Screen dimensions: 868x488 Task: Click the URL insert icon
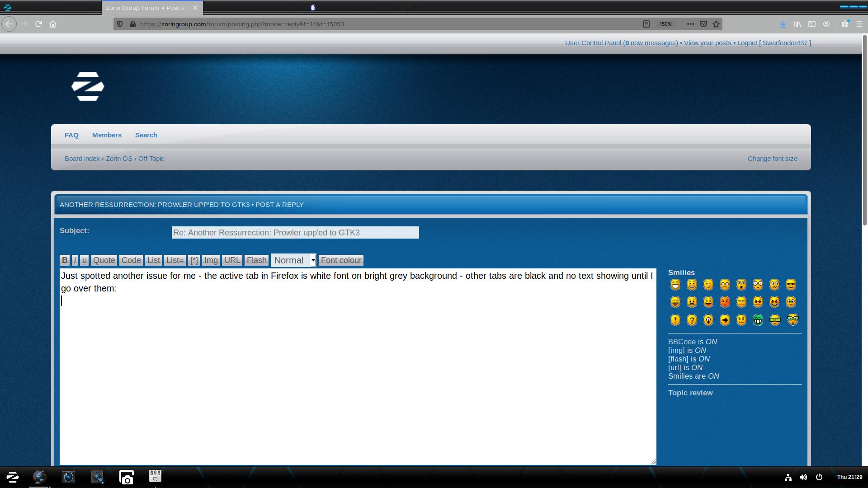point(232,260)
